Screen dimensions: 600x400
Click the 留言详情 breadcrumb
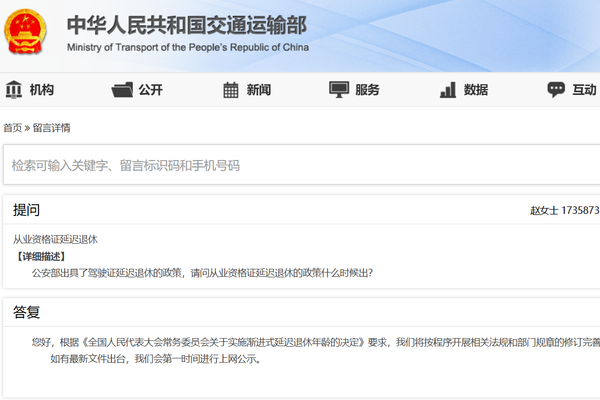(51, 128)
